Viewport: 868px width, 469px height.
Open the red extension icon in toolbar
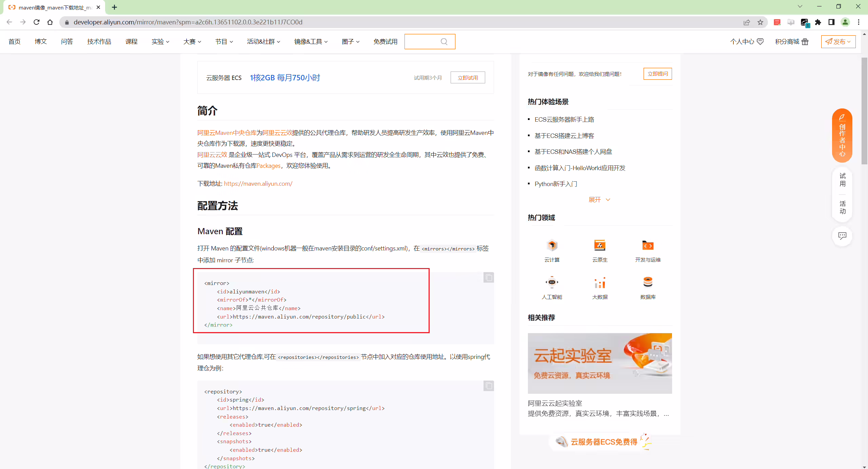click(x=777, y=22)
